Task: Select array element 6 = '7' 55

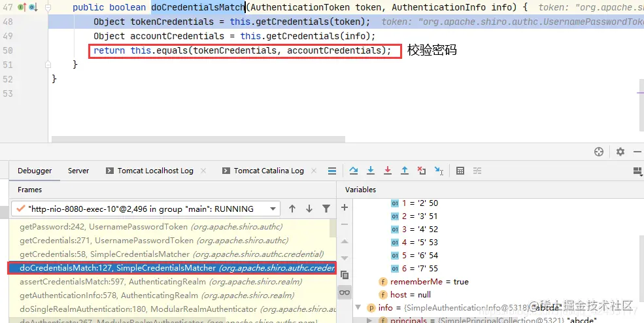Action: 415,268
